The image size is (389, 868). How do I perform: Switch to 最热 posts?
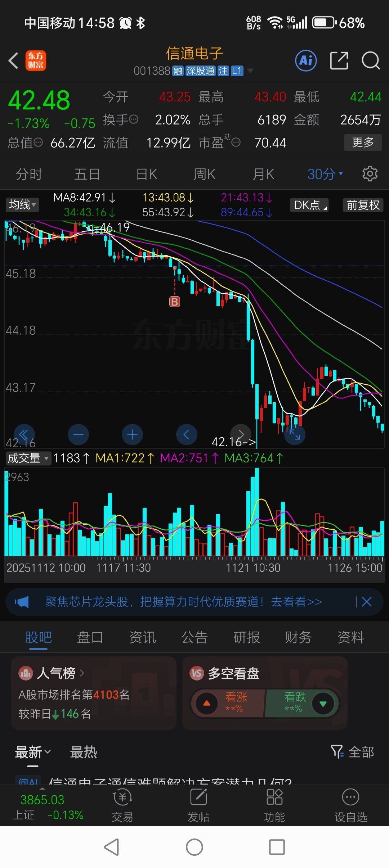point(84,752)
